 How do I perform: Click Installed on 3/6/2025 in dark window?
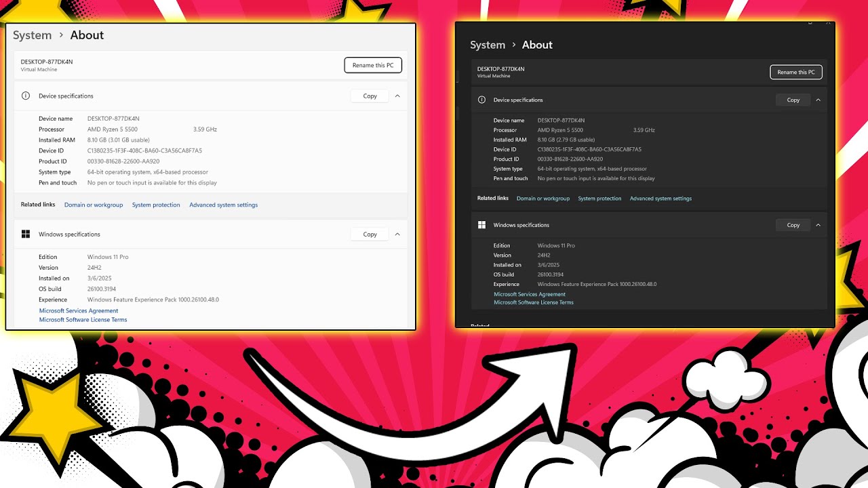pyautogui.click(x=549, y=265)
